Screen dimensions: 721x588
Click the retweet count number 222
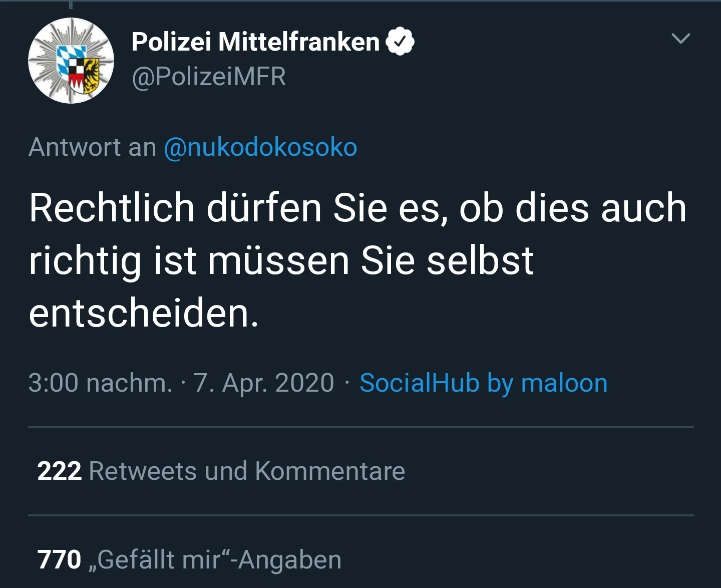point(59,471)
